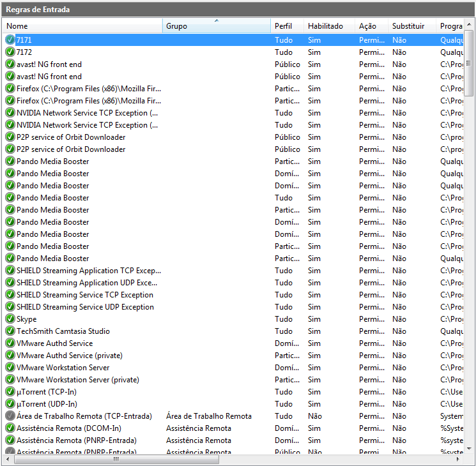Click the Grupo cell for Assistência Remota (DCOM-In)

pyautogui.click(x=199, y=428)
